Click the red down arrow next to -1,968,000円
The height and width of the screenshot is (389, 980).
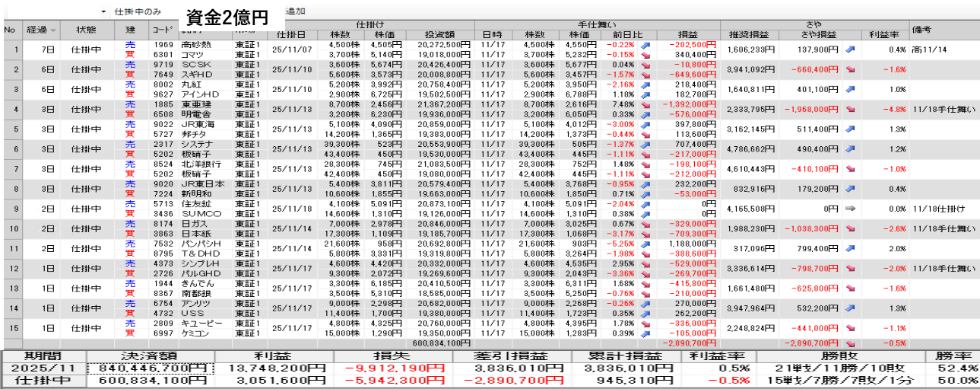[849, 109]
